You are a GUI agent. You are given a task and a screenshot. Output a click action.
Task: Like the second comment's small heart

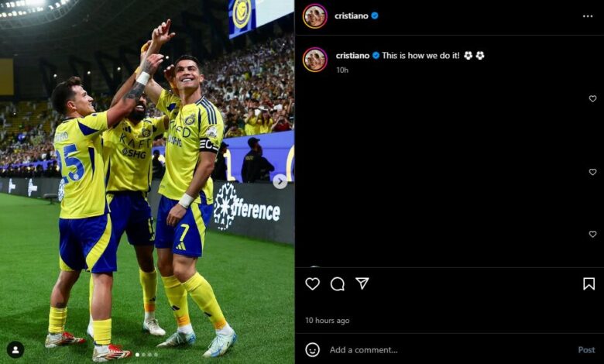point(593,172)
